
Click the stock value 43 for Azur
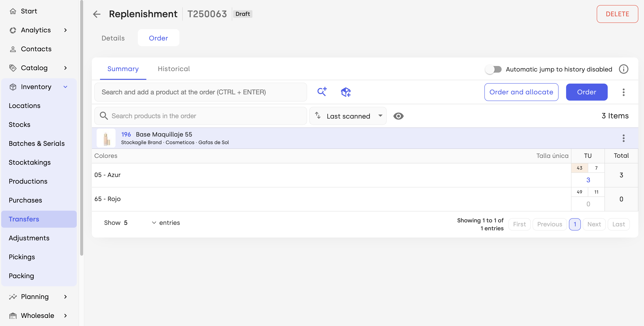pos(580,168)
